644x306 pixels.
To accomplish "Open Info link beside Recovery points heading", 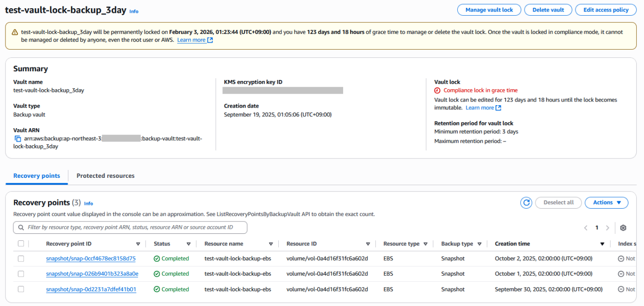I will [88, 204].
